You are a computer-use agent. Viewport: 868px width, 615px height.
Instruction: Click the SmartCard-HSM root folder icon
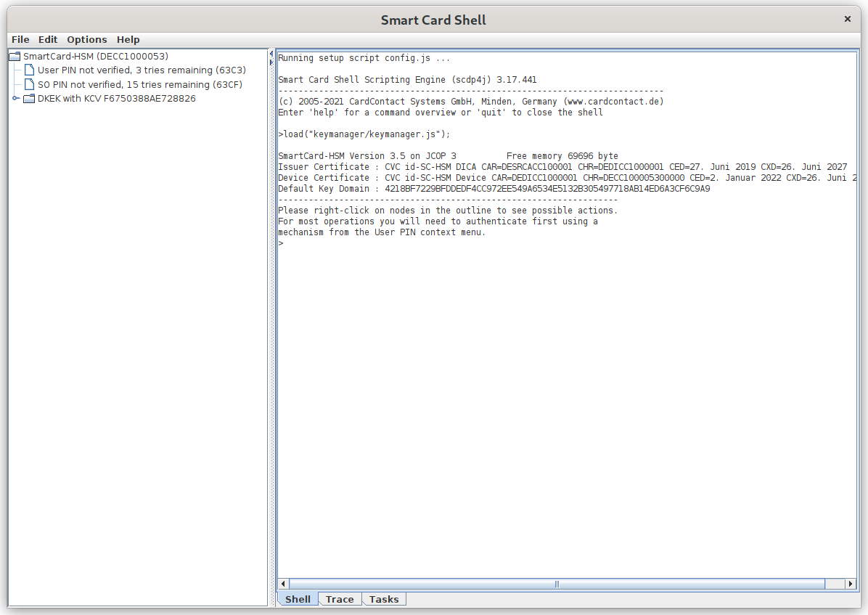15,57
